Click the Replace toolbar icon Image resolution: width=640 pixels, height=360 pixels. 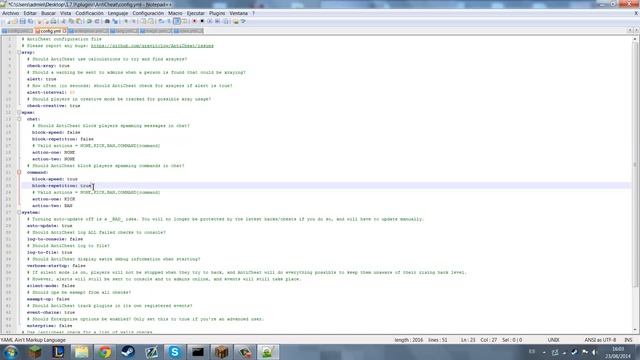[x=115, y=21]
